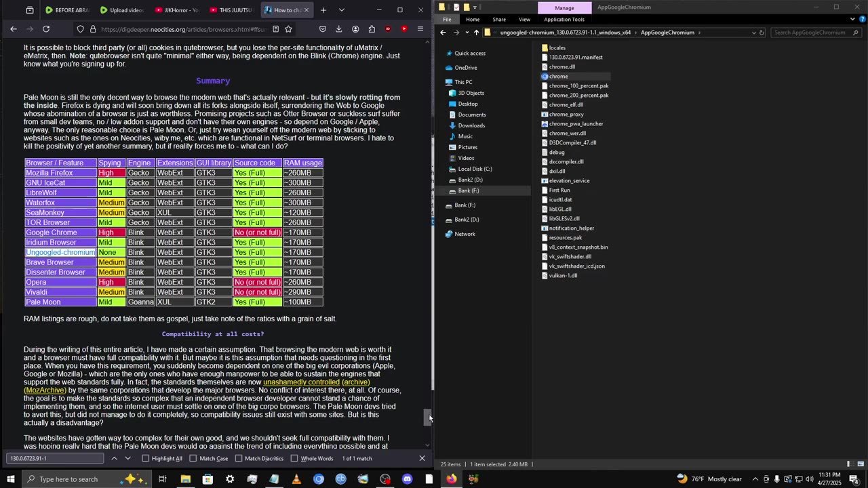Image resolution: width=868 pixels, height=488 pixels.
Task: Go up one folder in File Explorer
Action: point(476,33)
